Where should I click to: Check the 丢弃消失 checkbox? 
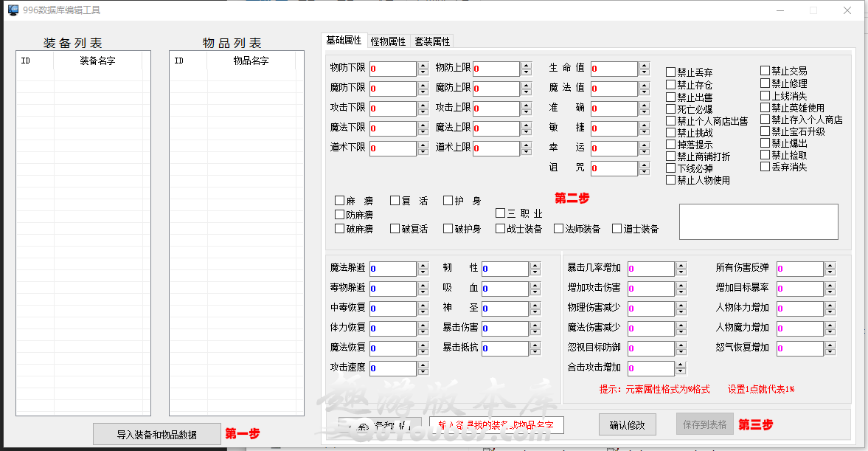pos(765,166)
